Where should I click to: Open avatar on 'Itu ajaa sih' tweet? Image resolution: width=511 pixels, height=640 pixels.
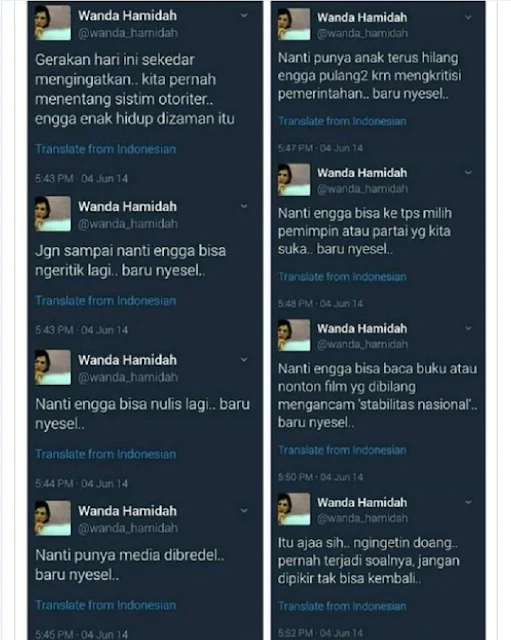tap(294, 509)
